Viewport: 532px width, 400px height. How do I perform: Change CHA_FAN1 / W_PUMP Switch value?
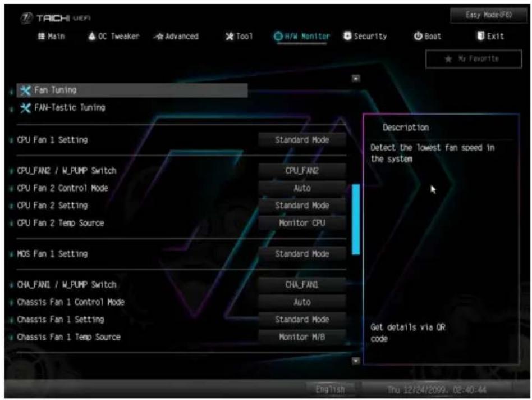302,285
